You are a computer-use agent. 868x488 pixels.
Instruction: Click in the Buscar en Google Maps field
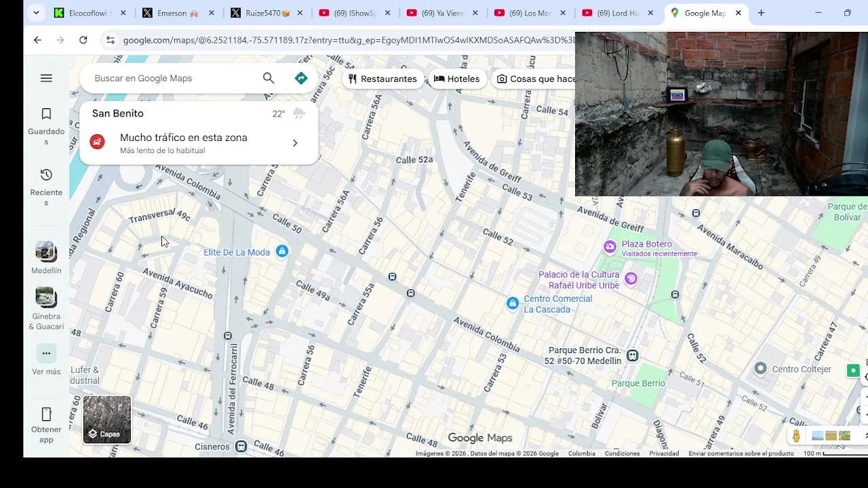[173, 79]
